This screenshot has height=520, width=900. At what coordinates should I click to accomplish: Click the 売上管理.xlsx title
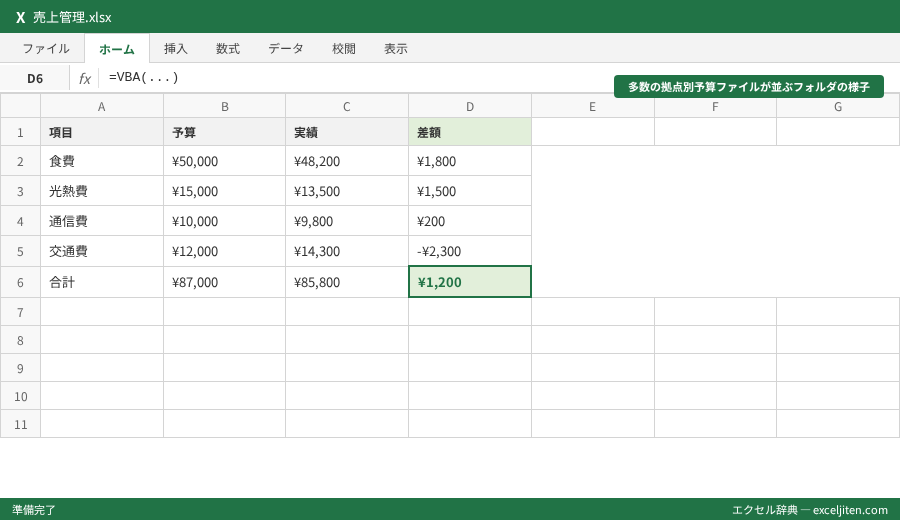click(72, 17)
